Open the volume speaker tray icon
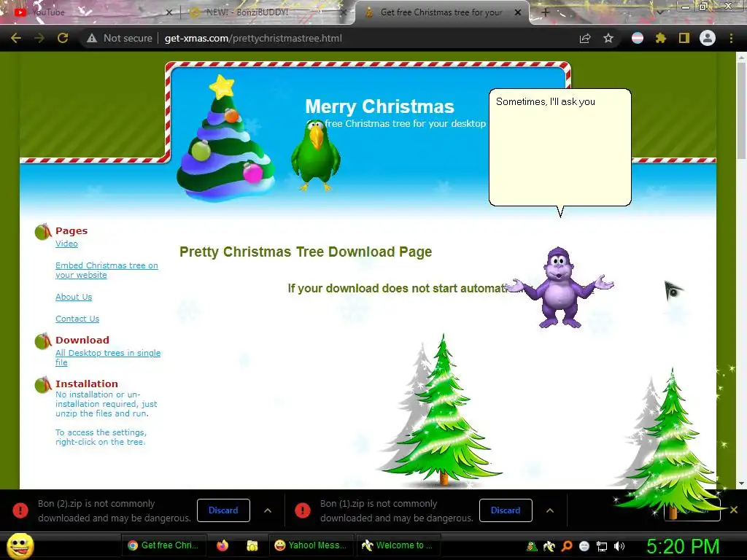This screenshot has width=747, height=560. [x=619, y=546]
